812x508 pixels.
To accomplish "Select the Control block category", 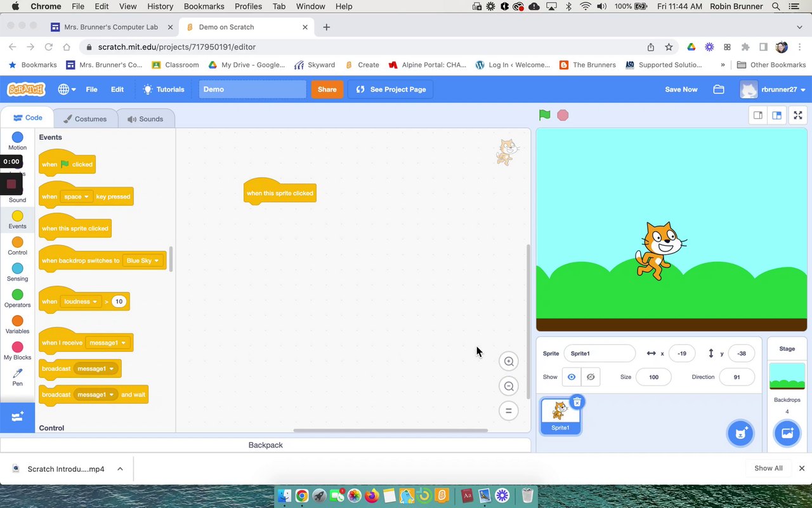I will click(17, 246).
